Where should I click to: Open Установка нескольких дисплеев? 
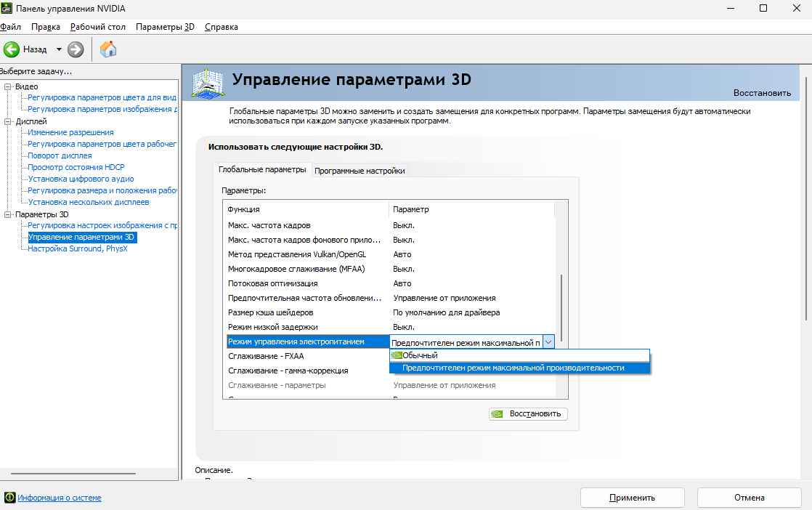(89, 202)
